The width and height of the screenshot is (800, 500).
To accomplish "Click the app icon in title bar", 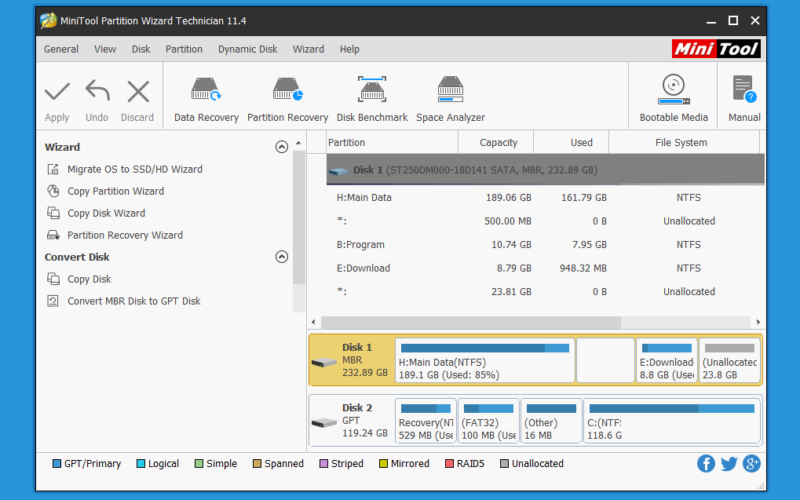I will coord(48,20).
